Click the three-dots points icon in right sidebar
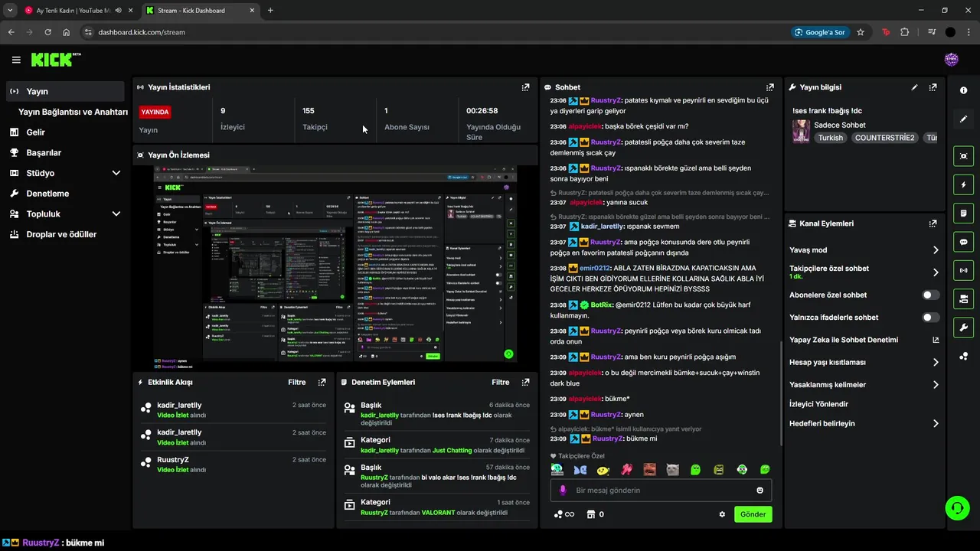 [x=963, y=356]
